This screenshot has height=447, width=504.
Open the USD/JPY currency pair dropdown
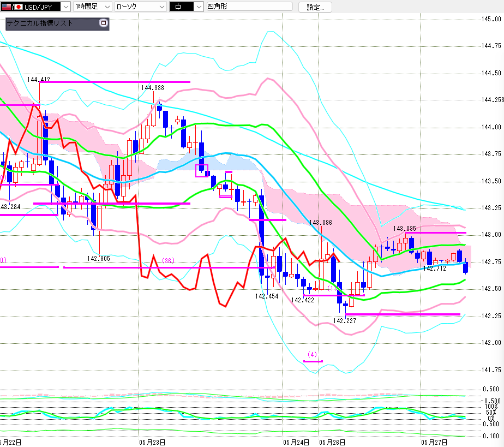click(65, 7)
